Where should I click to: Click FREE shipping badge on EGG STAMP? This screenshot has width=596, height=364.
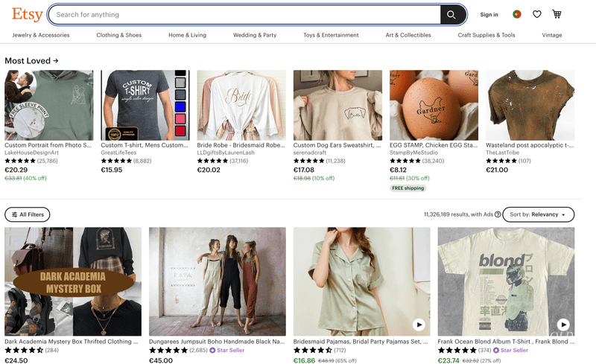pos(408,188)
